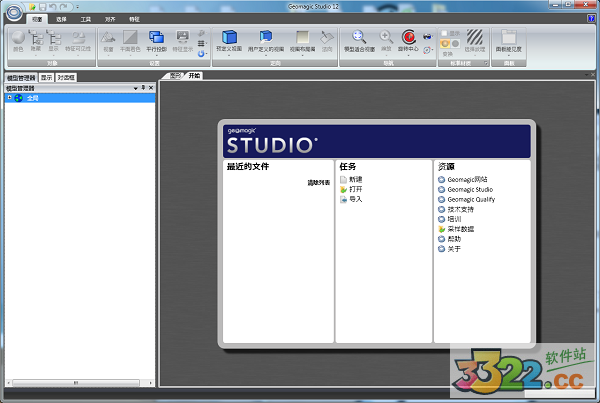Open the 模型管理器 panel dropdown arrow
The height and width of the screenshot is (403, 600).
[135, 88]
